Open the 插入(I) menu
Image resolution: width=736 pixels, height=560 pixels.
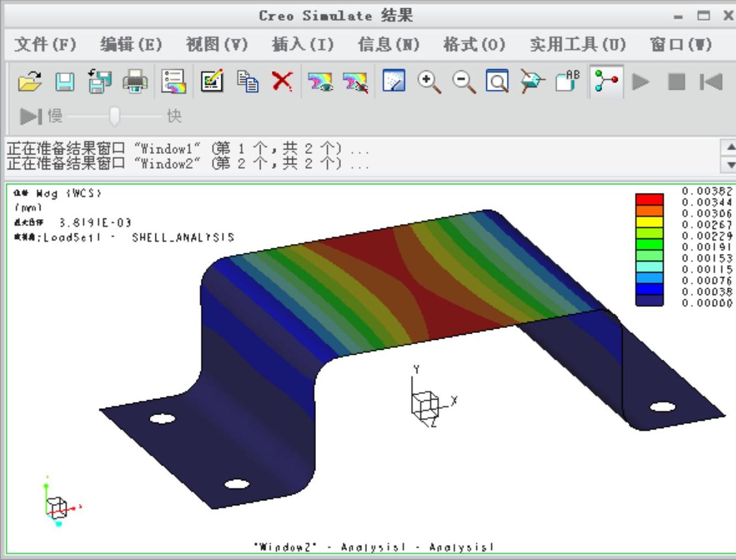(303, 44)
